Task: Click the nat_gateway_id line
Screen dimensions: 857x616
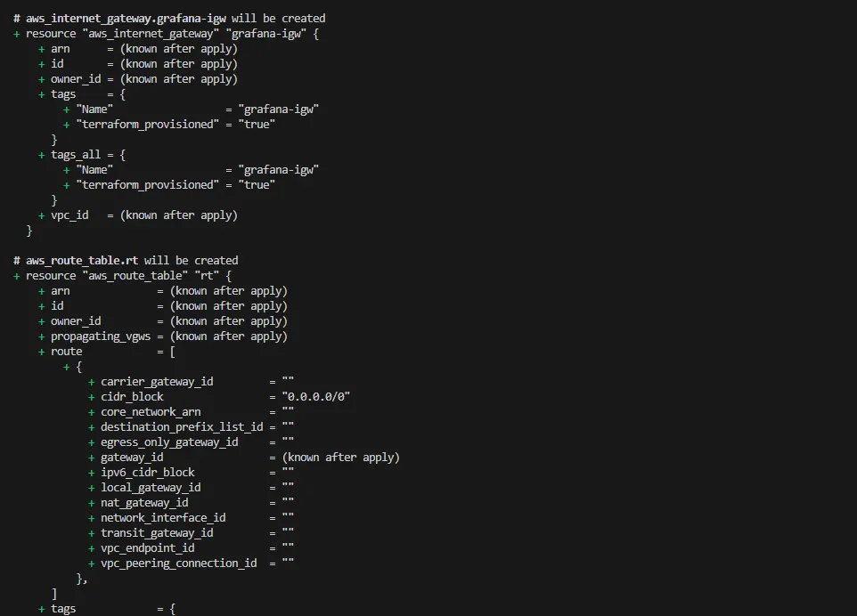Action: pos(144,502)
